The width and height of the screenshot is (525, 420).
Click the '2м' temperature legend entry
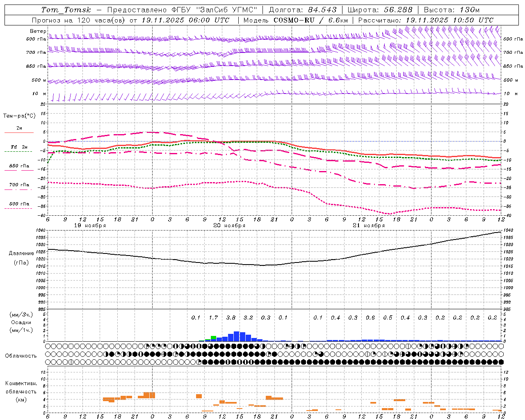pos(19,128)
